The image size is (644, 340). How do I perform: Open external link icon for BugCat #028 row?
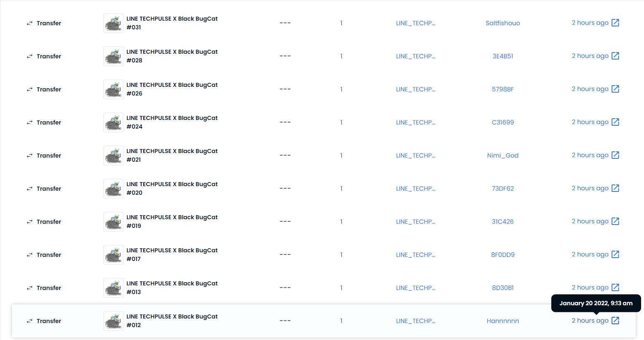pyautogui.click(x=615, y=56)
